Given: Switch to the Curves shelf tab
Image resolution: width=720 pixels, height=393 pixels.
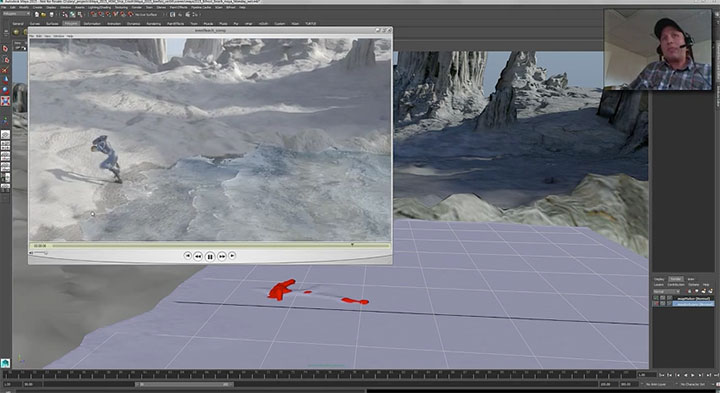Looking at the screenshot, I should pos(34,23).
